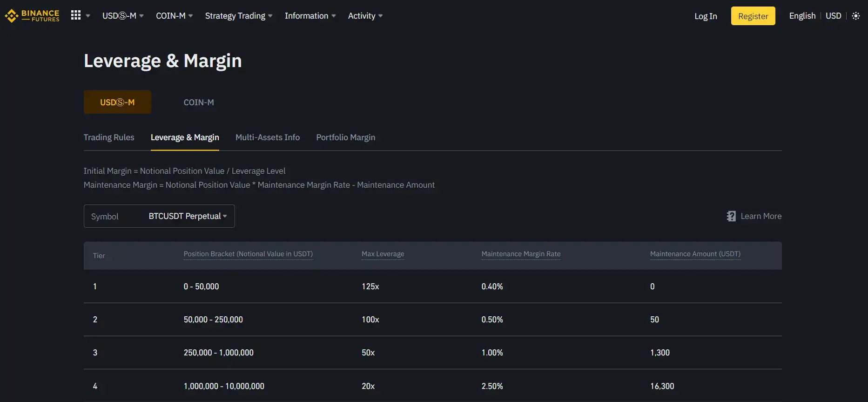Click the '1,300' maintenance amount cell
The image size is (868, 402).
pos(660,353)
